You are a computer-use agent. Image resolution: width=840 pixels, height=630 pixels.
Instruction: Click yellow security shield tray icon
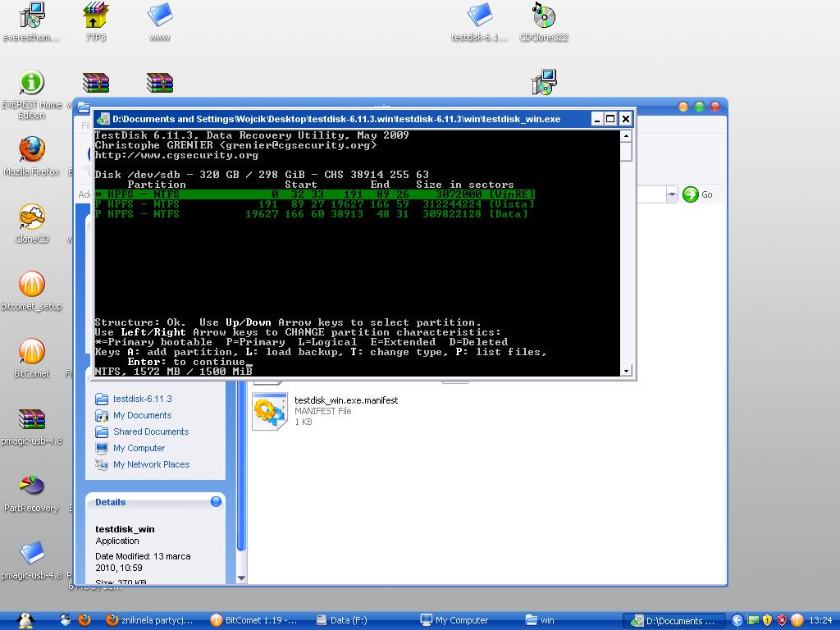[x=767, y=620]
